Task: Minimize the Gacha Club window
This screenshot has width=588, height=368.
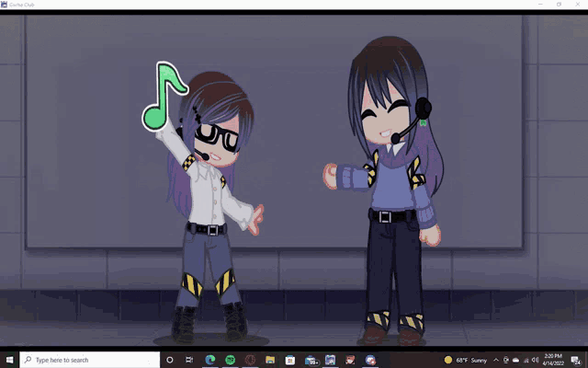Action: [x=540, y=4]
